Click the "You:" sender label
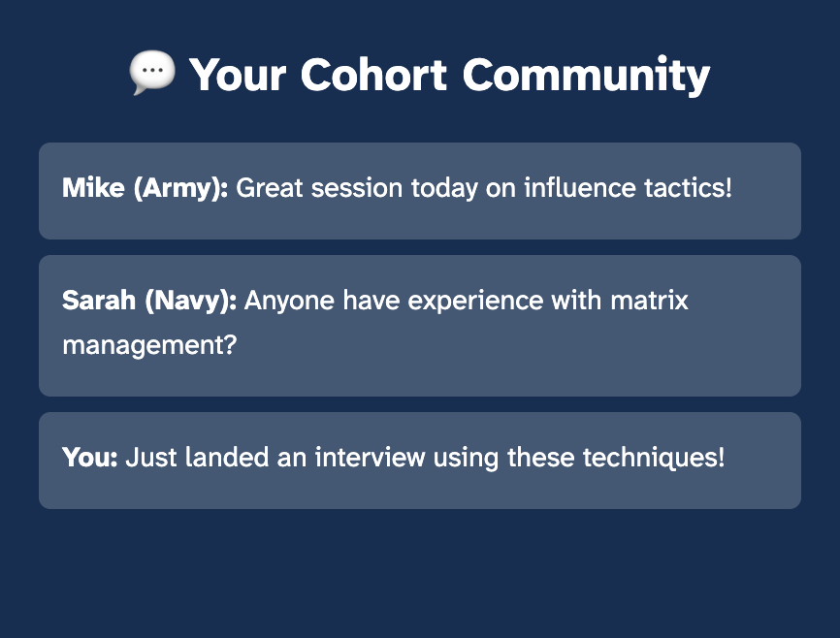Viewport: 840px width, 638px height. [89, 458]
